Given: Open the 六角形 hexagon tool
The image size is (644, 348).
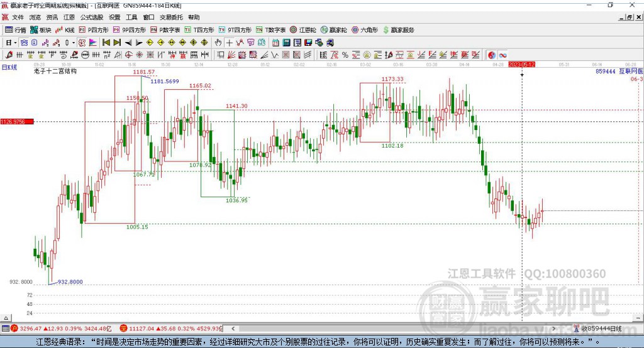Looking at the screenshot, I should tap(365, 30).
